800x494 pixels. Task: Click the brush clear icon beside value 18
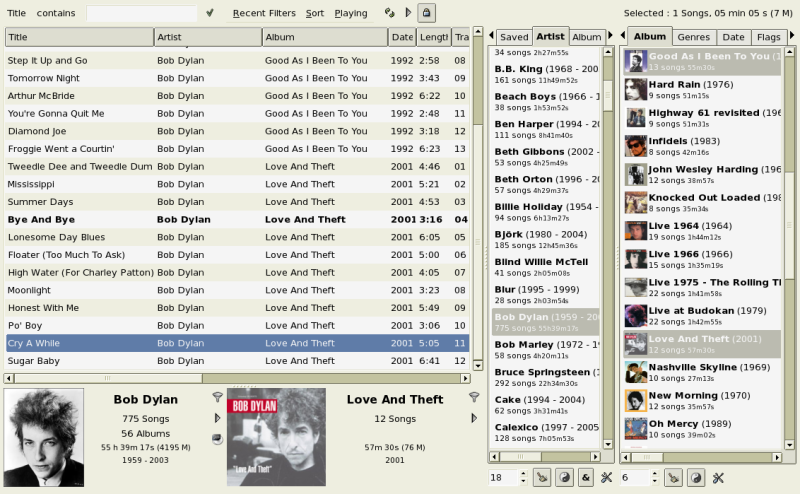click(542, 478)
